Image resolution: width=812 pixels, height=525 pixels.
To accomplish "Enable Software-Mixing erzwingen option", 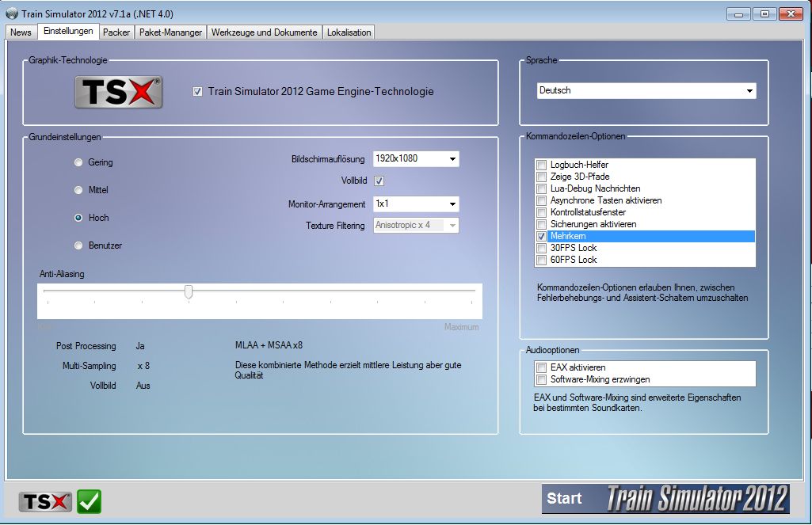I will click(x=541, y=380).
